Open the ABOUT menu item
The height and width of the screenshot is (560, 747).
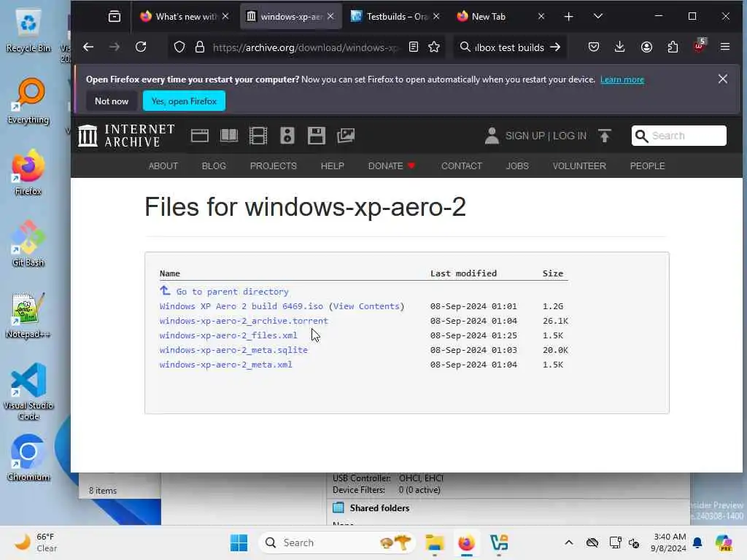pos(163,166)
